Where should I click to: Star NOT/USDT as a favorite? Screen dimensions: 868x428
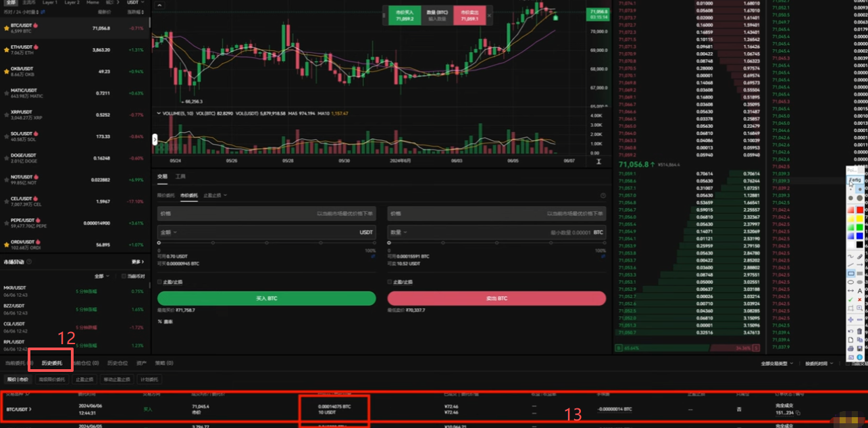point(7,180)
